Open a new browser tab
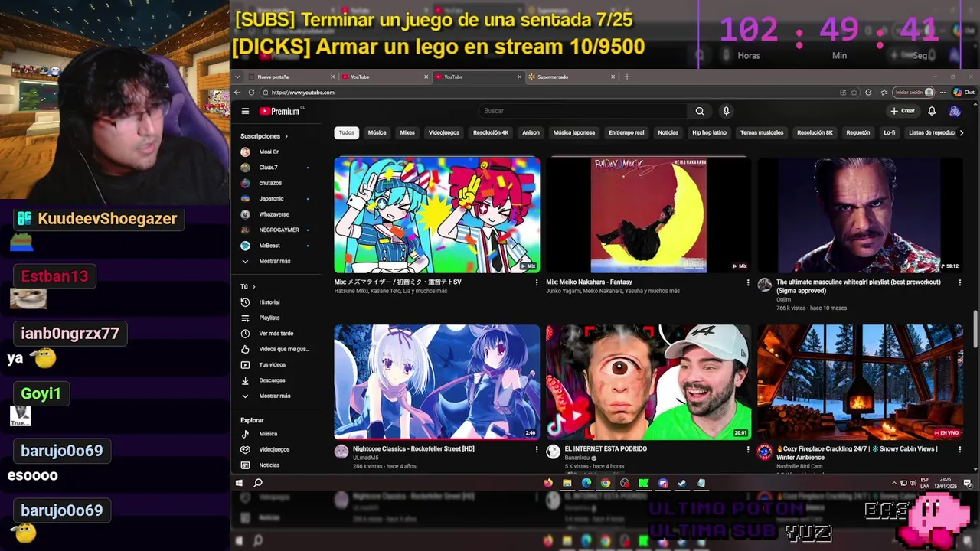The image size is (980, 551). (627, 77)
